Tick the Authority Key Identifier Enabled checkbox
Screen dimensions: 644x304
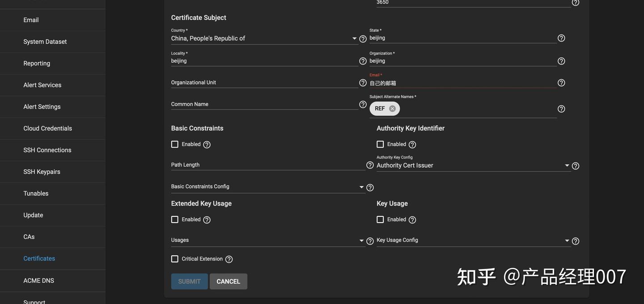tap(380, 144)
